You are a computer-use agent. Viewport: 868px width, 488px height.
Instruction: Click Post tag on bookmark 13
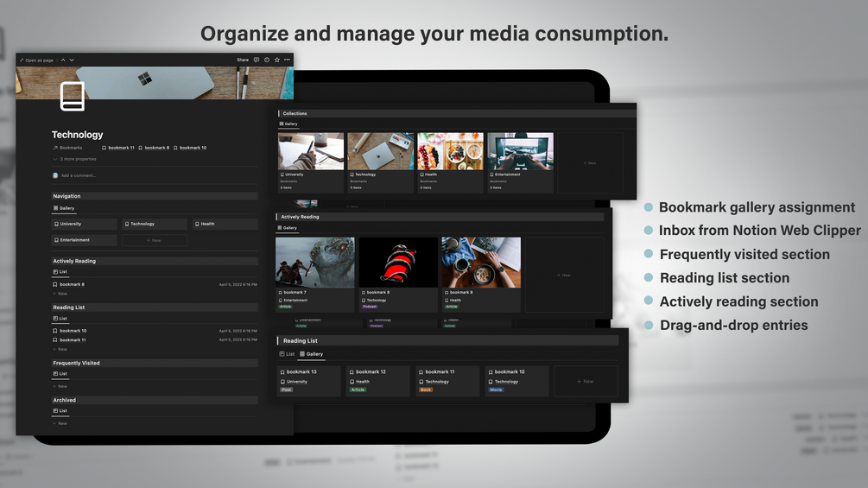coord(286,390)
